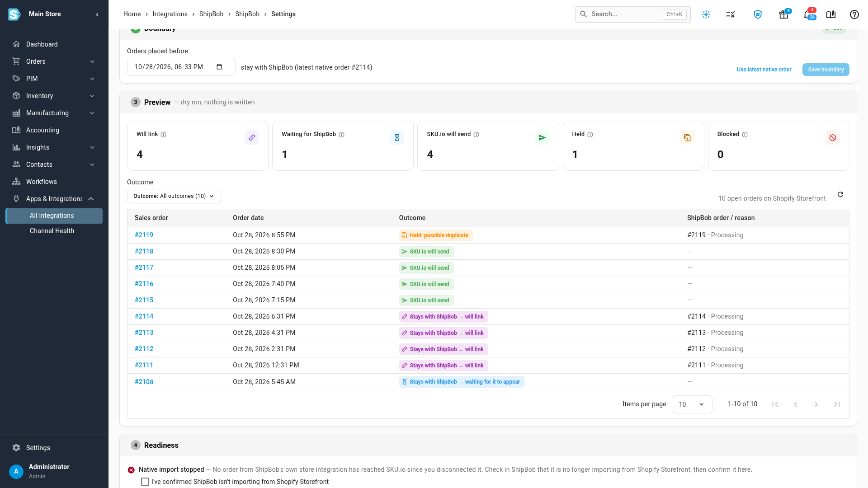Click the search box
The width and height of the screenshot is (868, 488).
pyautogui.click(x=632, y=14)
